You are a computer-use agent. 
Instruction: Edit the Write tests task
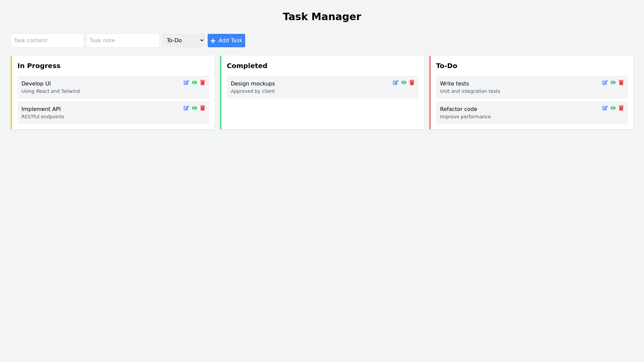pyautogui.click(x=605, y=82)
